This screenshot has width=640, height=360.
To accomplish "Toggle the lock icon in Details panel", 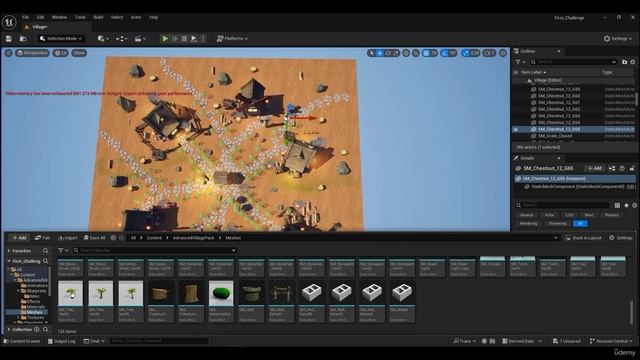I will point(632,168).
